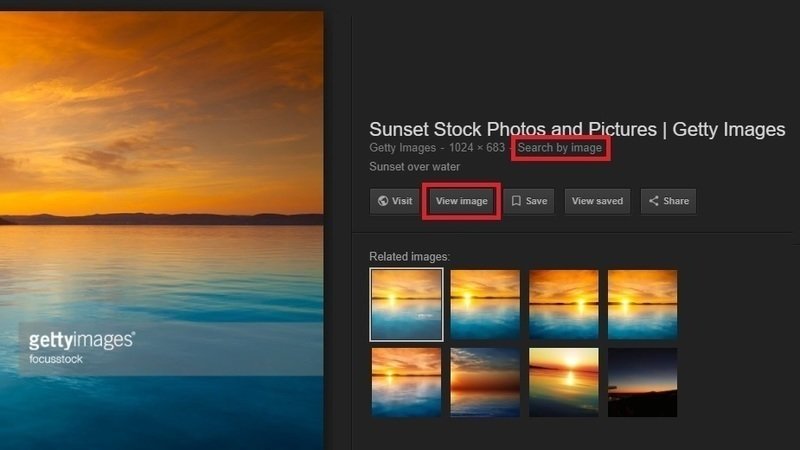The width and height of the screenshot is (800, 450).
Task: Open the dark red sunset thumbnail, bottom row
Action: pyautogui.click(x=485, y=383)
